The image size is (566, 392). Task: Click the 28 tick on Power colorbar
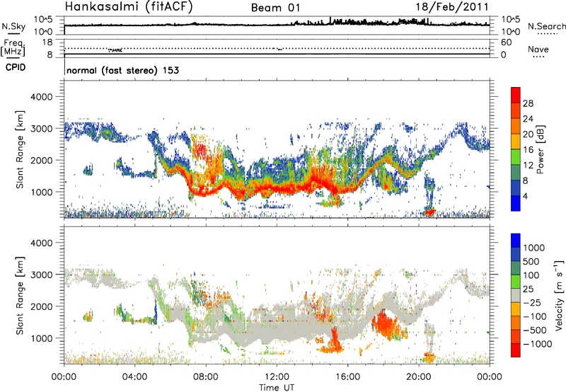click(x=528, y=103)
